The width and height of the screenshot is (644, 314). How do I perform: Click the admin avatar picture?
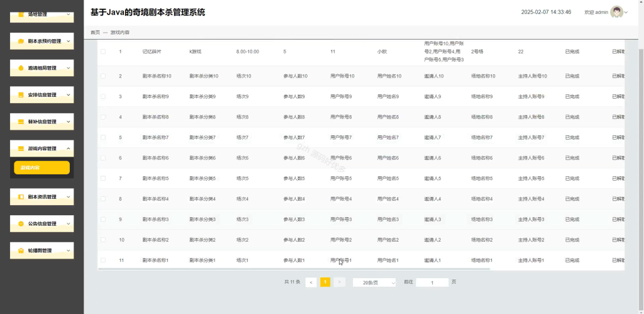[x=616, y=12]
